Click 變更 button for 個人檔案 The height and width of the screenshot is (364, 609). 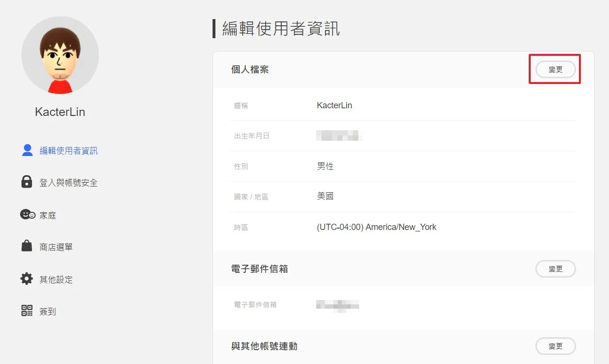556,70
